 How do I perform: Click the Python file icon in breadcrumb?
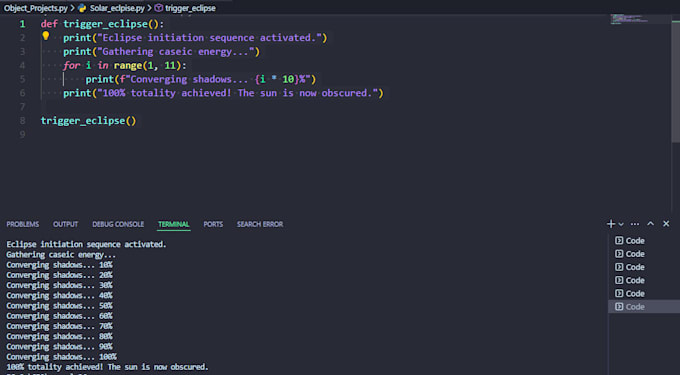pyautogui.click(x=82, y=8)
